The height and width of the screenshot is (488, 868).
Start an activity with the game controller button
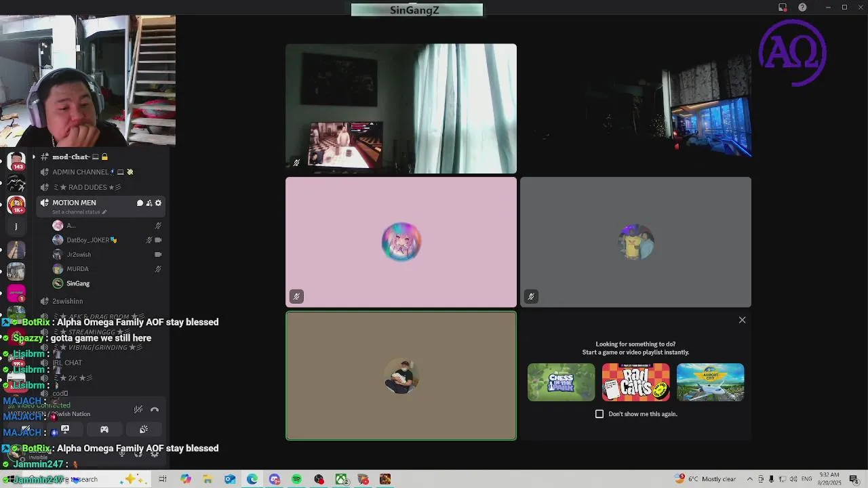[104, 429]
